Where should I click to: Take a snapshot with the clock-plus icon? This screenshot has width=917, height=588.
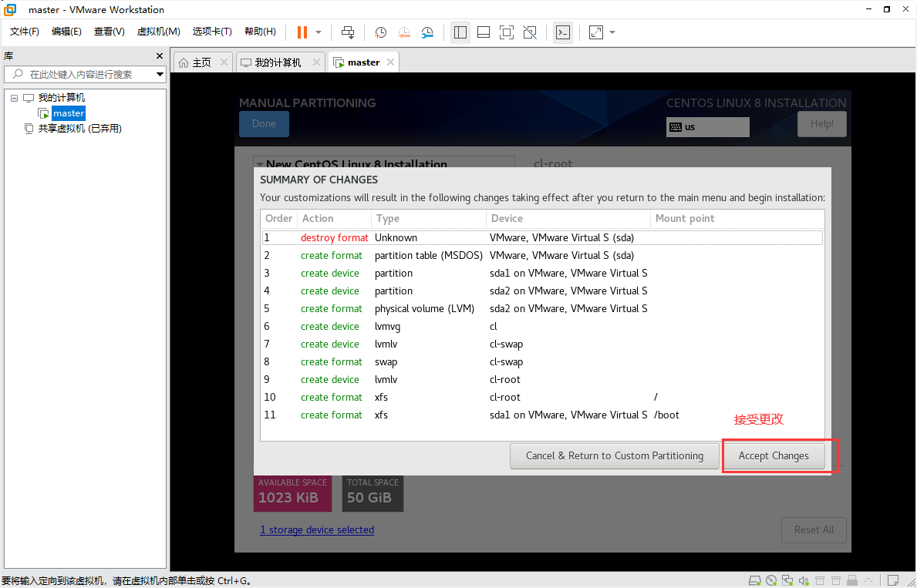pyautogui.click(x=381, y=32)
